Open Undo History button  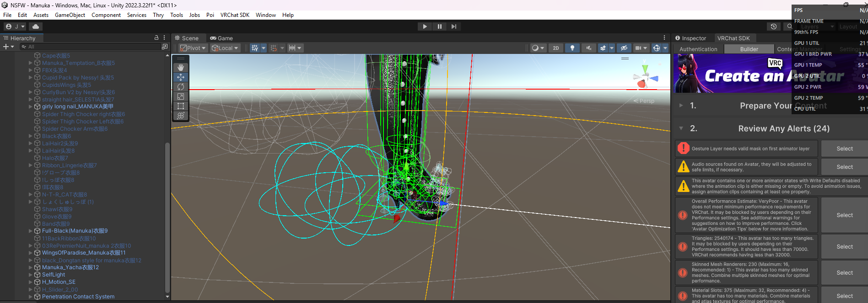774,27
